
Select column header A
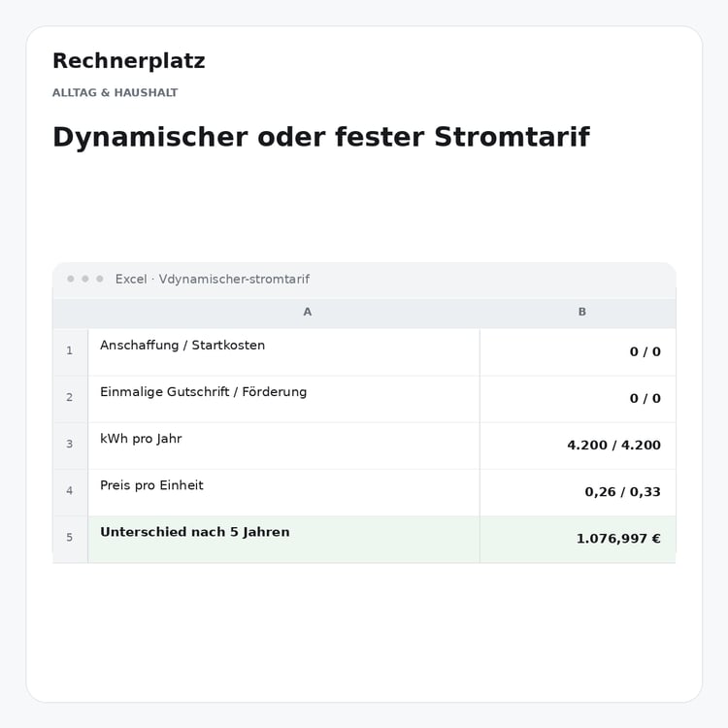point(308,312)
